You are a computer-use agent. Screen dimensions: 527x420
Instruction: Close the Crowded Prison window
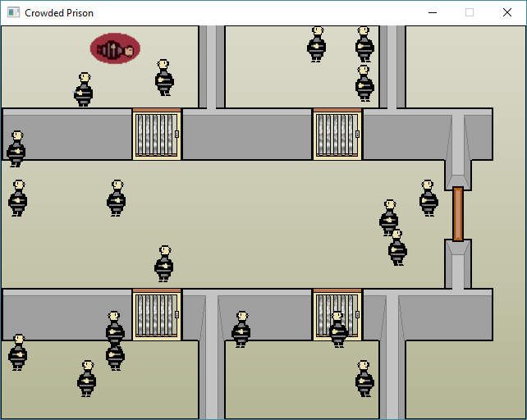507,13
